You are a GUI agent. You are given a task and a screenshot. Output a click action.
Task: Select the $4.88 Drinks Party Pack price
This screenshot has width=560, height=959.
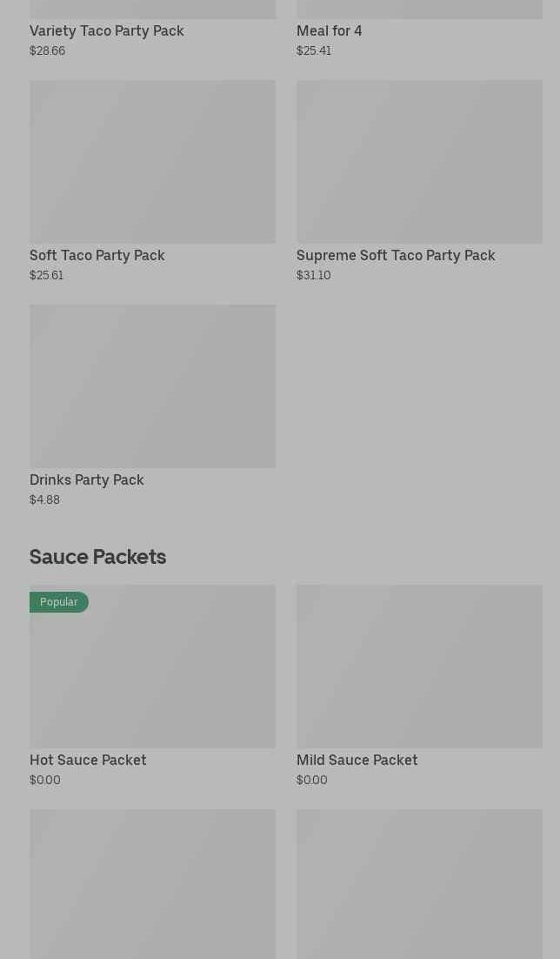coord(45,500)
